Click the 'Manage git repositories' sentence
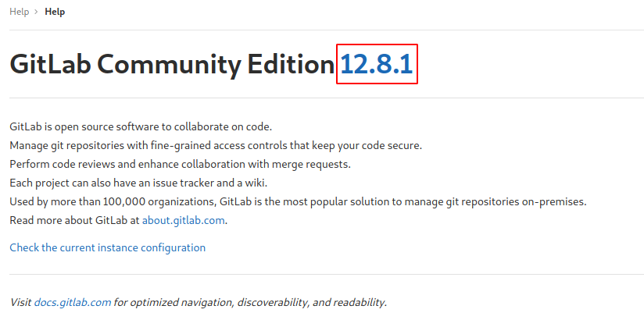The width and height of the screenshot is (644, 320). [216, 146]
